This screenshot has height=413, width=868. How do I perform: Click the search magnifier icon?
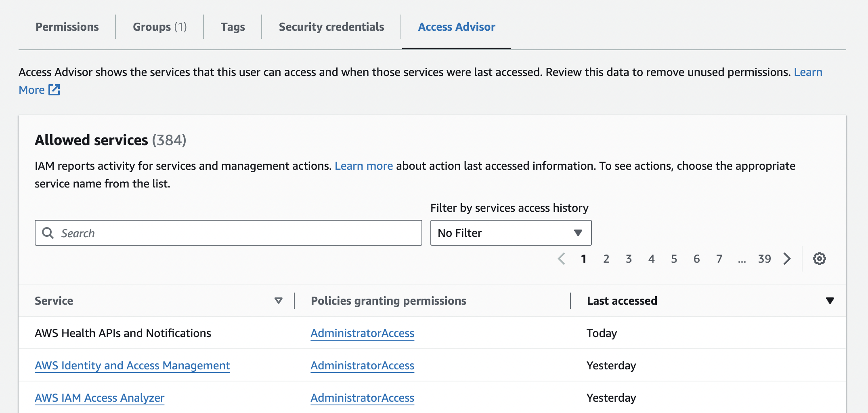(x=48, y=233)
